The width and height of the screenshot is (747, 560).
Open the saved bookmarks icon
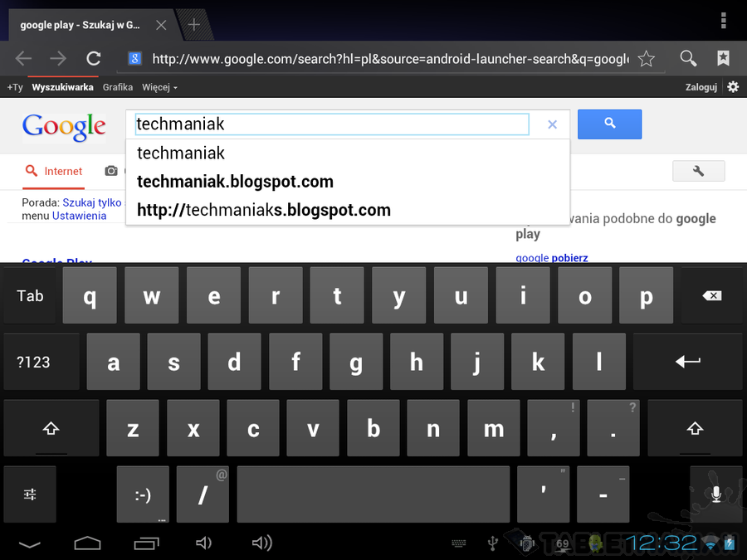click(x=723, y=59)
